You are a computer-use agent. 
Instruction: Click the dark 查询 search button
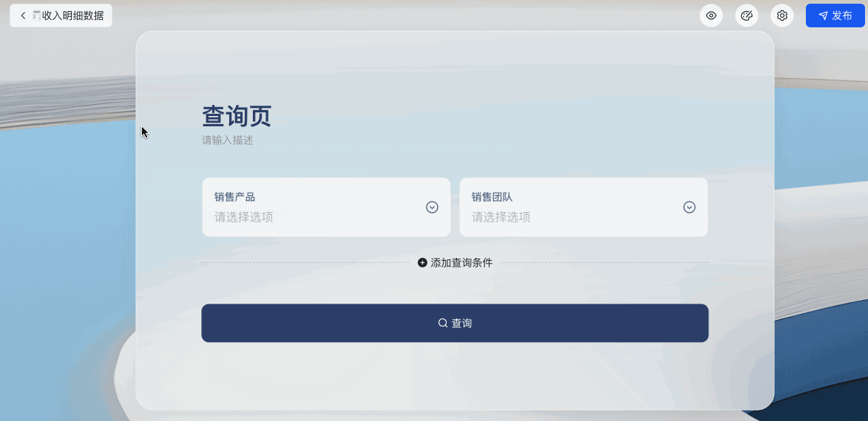coord(455,323)
